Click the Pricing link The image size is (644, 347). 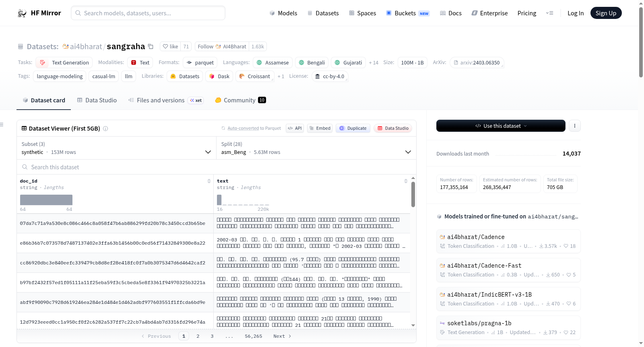[x=527, y=13]
